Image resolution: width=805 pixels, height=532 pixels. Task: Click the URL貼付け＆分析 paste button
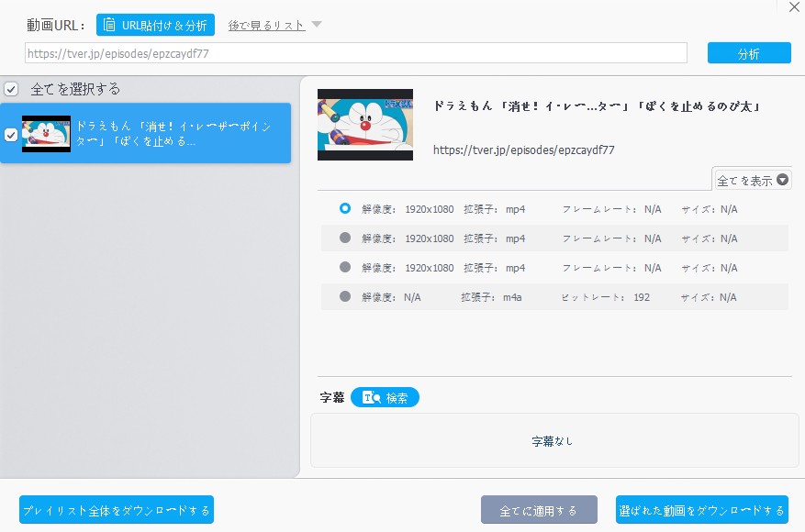click(155, 25)
